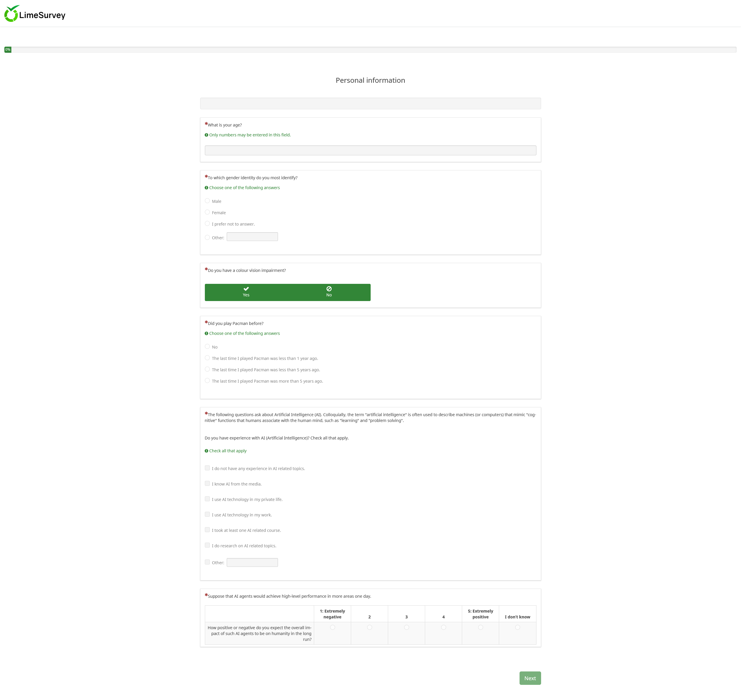
Task: Select Other gender radio option
Action: (207, 237)
